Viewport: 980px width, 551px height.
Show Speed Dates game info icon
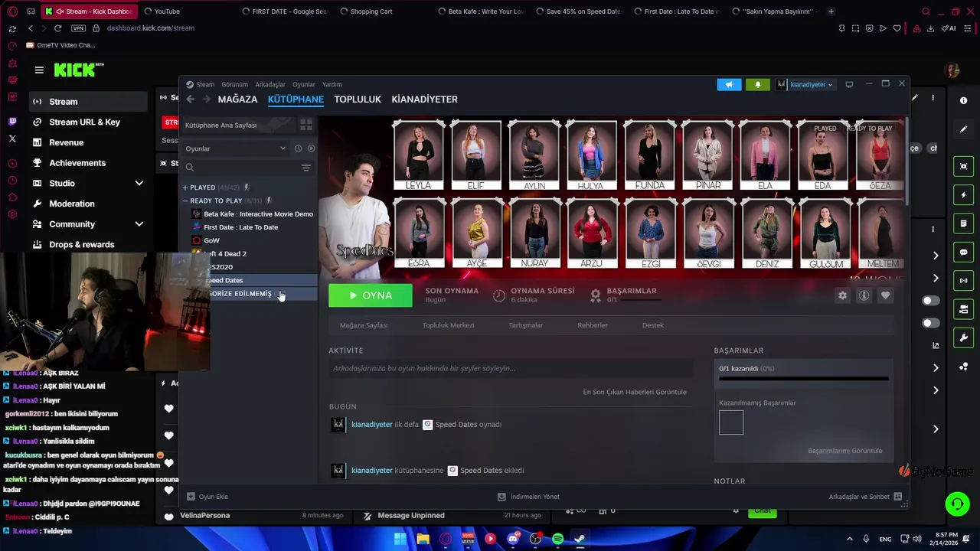coord(864,295)
